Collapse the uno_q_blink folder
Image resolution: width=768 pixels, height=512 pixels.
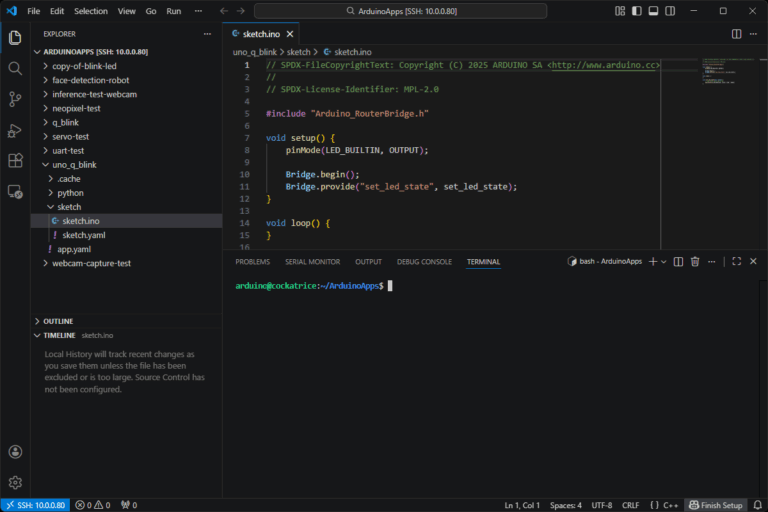pyautogui.click(x=126, y=165)
